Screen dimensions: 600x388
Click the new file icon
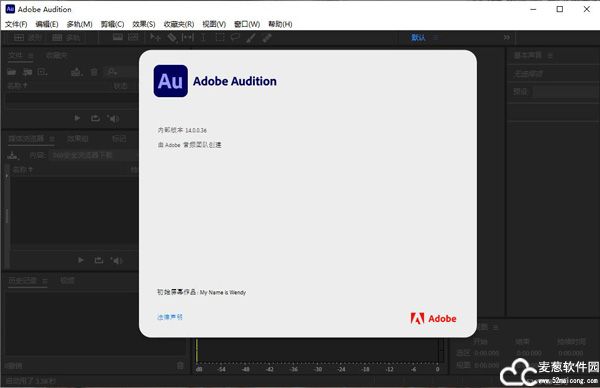click(42, 72)
